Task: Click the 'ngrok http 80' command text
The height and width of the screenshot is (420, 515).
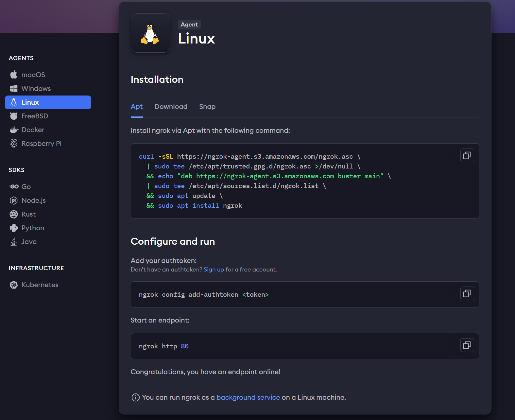Action: (163, 346)
